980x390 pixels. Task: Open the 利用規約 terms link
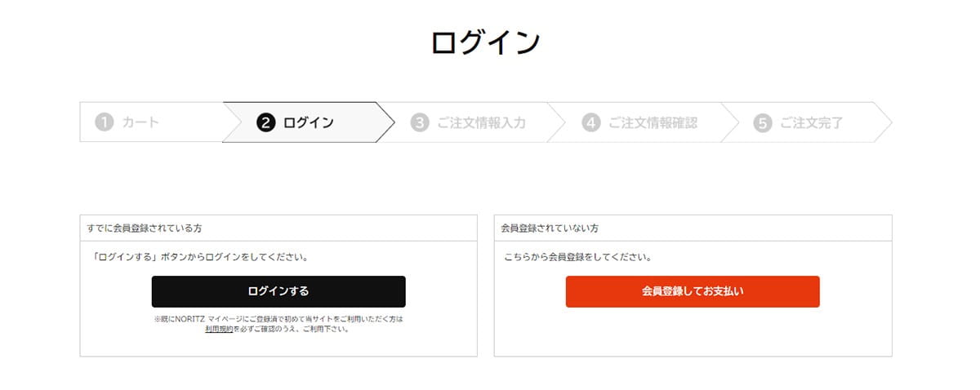220,330
